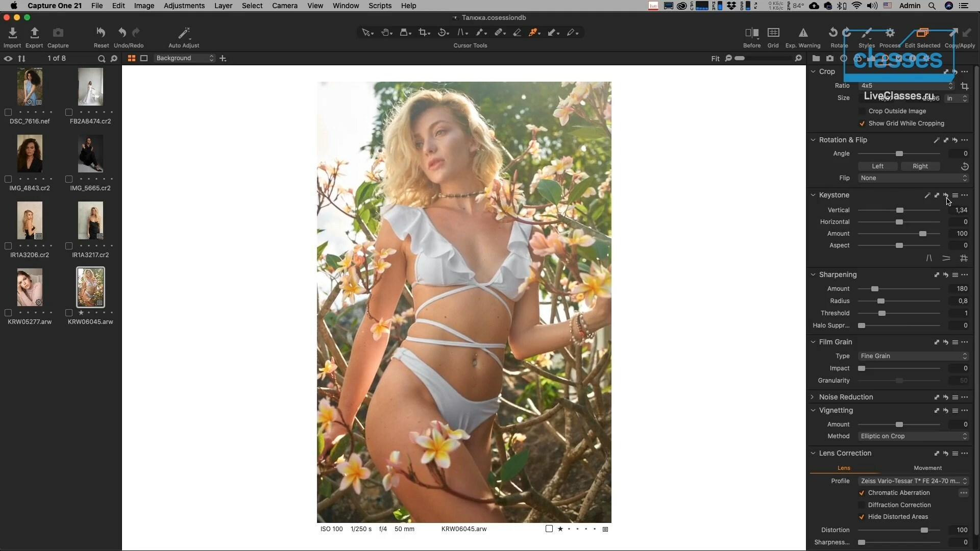Open the Camera menu
This screenshot has height=551, width=980.
point(285,6)
